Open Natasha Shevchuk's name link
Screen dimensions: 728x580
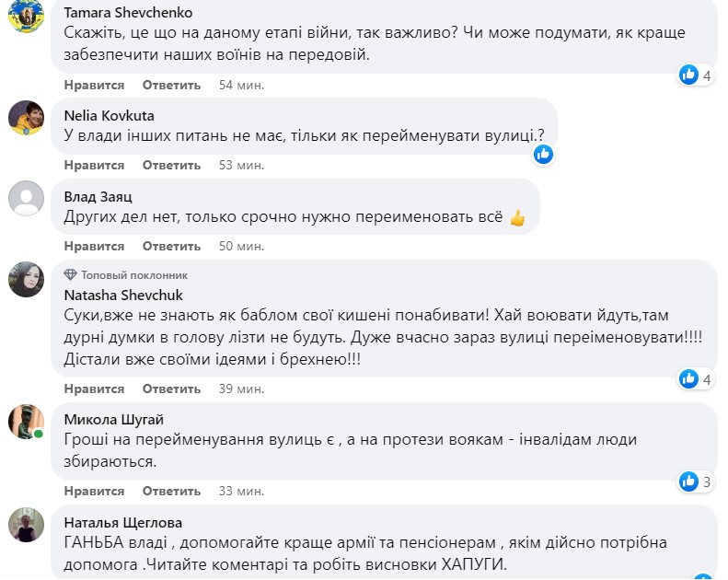[x=123, y=295]
